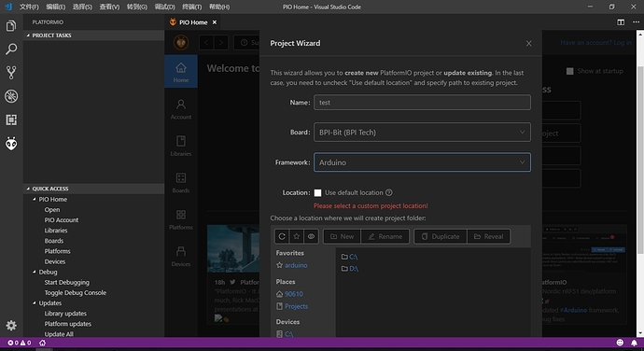The height and width of the screenshot is (351, 644).
Task: Click the split editor icon
Action: click(x=621, y=22)
